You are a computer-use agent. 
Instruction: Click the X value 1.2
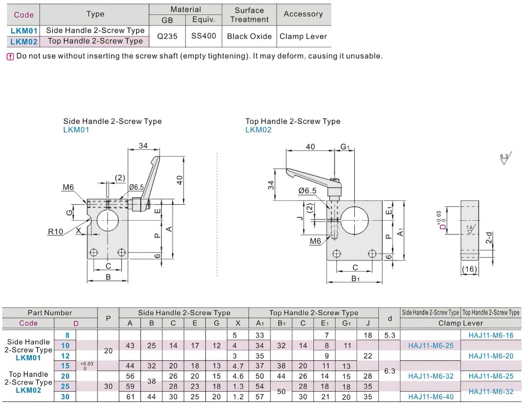pyautogui.click(x=238, y=397)
